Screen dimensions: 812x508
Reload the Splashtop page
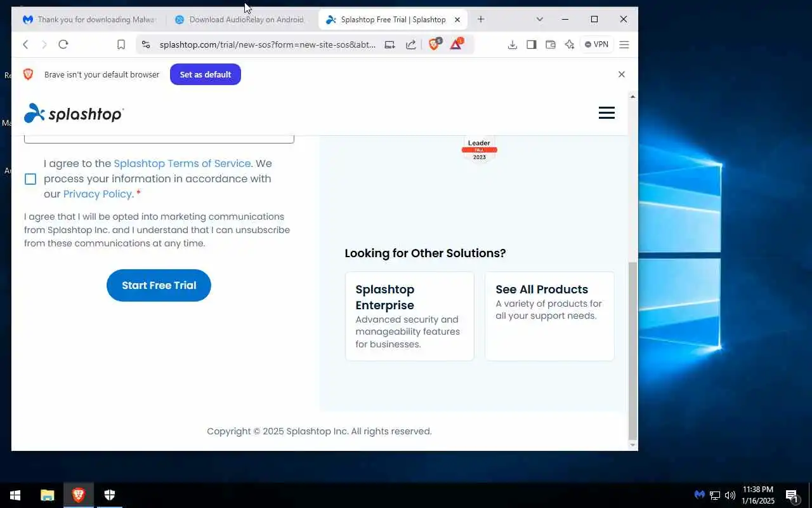tap(63, 44)
